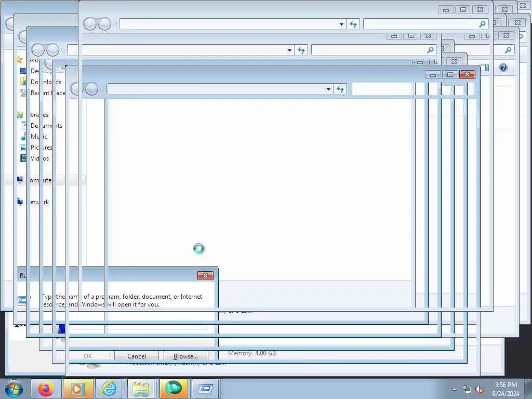Click Back button in topmost Explorer window
This screenshot has width=532, height=399.
pos(89,24)
